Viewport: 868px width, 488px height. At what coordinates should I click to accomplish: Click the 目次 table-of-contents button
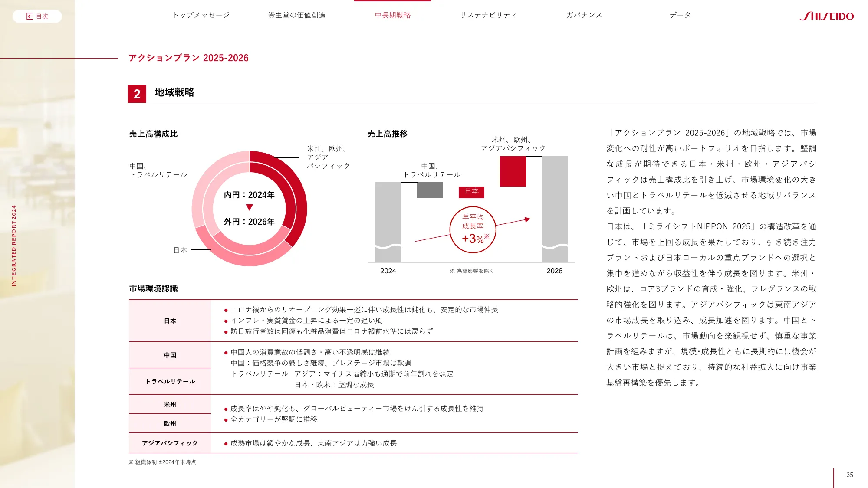pyautogui.click(x=37, y=16)
